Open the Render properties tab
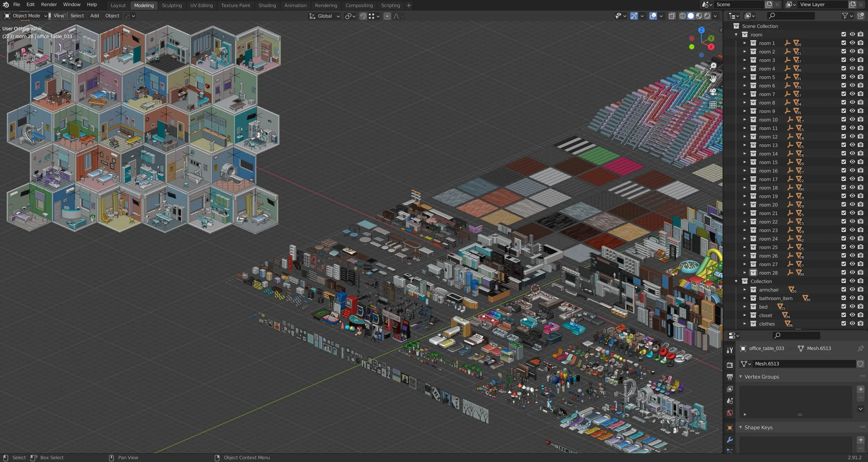The width and height of the screenshot is (868, 462). click(730, 365)
